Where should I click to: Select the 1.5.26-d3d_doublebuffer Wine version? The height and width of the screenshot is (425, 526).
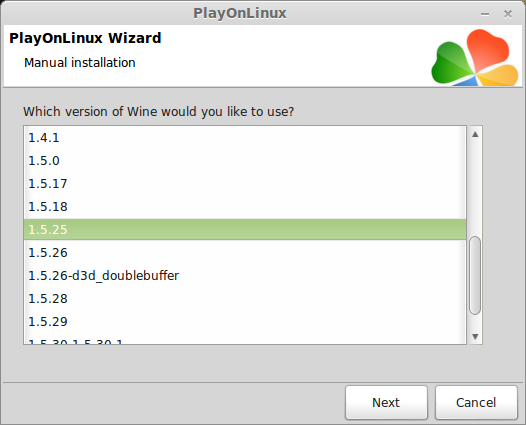pyautogui.click(x=245, y=276)
